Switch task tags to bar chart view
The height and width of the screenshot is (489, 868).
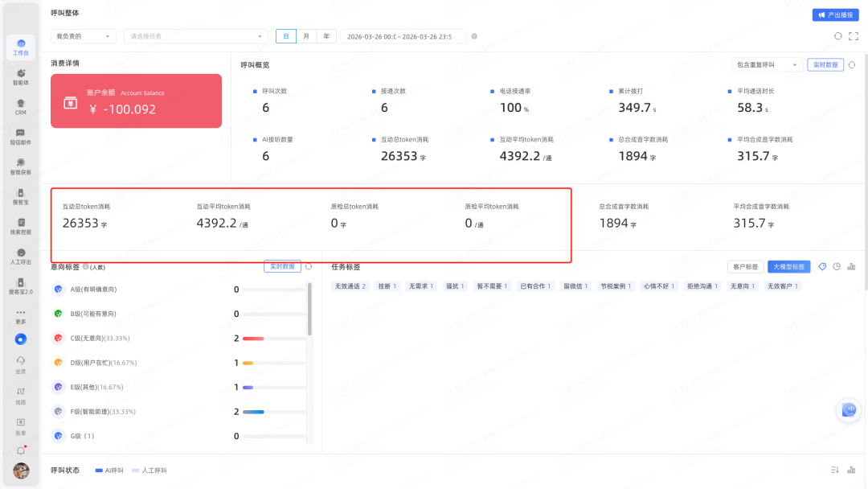click(851, 267)
